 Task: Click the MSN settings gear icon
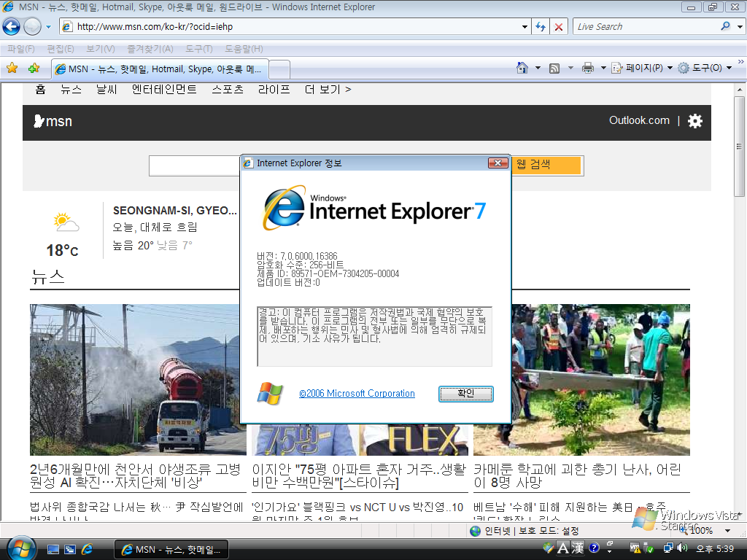coord(695,121)
